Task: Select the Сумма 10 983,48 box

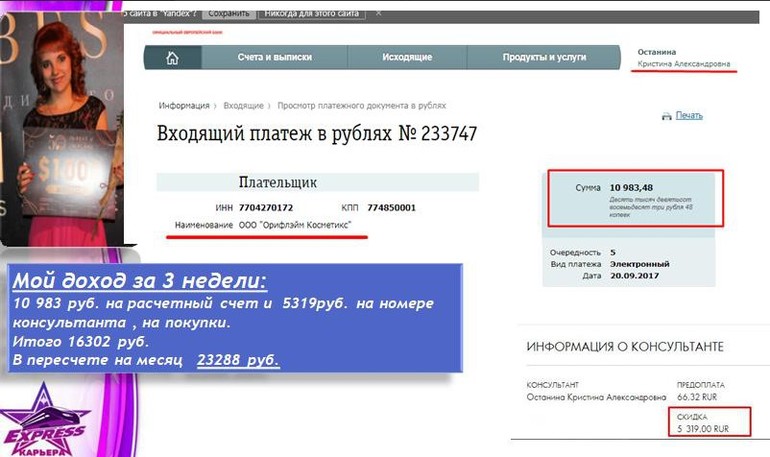Action: pos(631,197)
